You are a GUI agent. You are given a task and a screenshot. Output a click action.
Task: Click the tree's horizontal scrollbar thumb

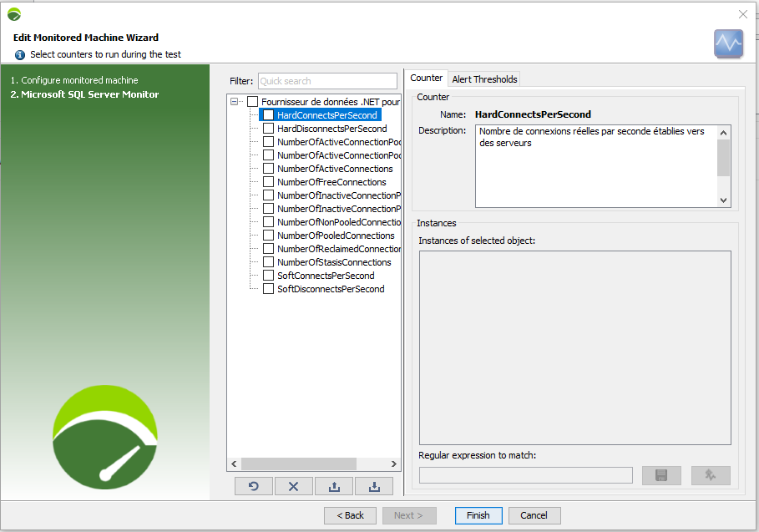pos(309,464)
